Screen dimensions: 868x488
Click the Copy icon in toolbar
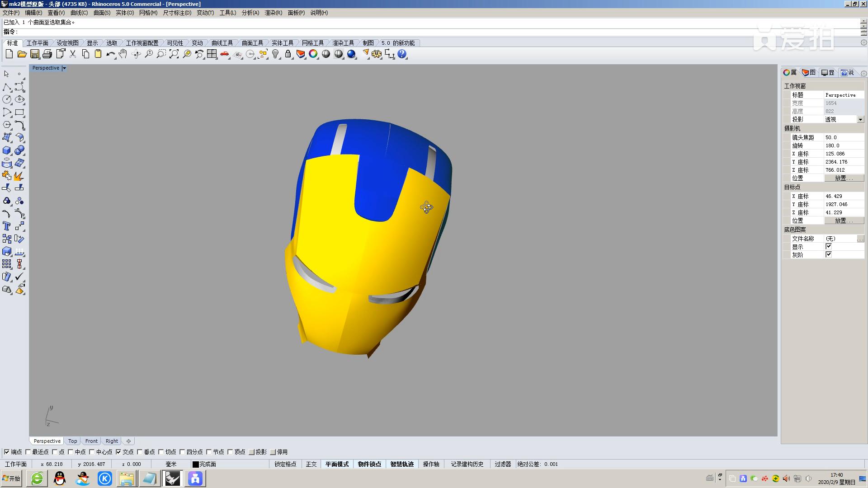(x=85, y=54)
